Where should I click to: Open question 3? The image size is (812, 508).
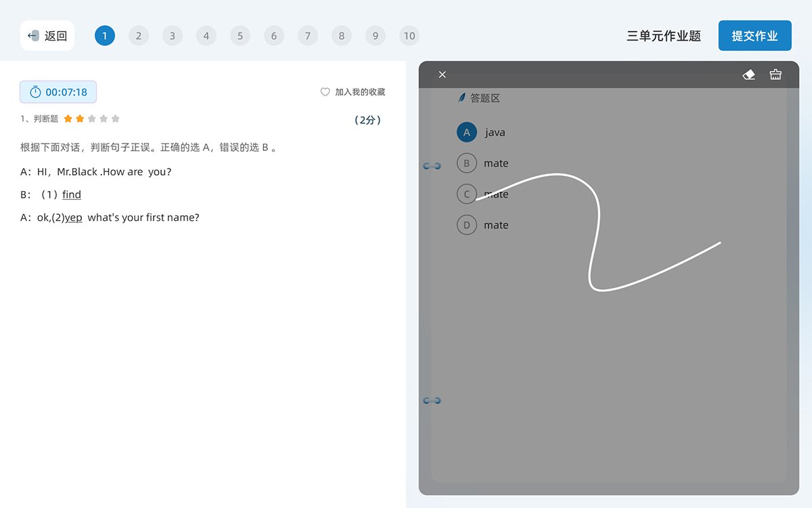click(173, 36)
